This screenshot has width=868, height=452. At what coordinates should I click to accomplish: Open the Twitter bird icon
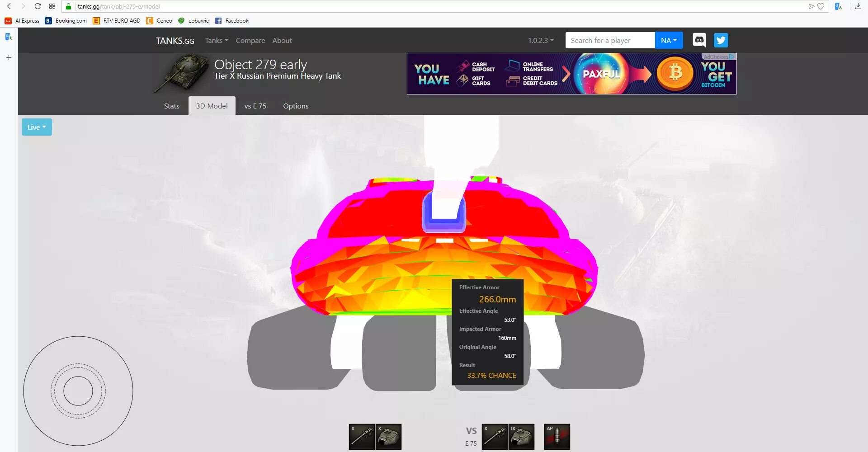coord(721,40)
